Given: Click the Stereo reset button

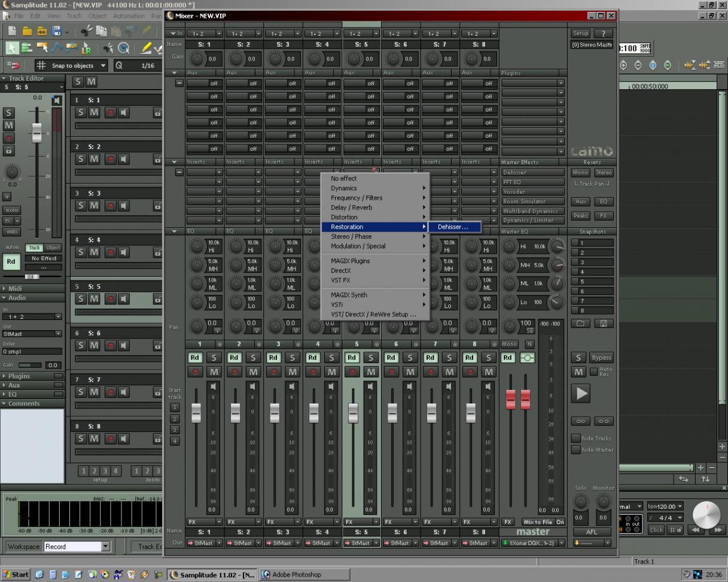Looking at the screenshot, I should (x=604, y=172).
